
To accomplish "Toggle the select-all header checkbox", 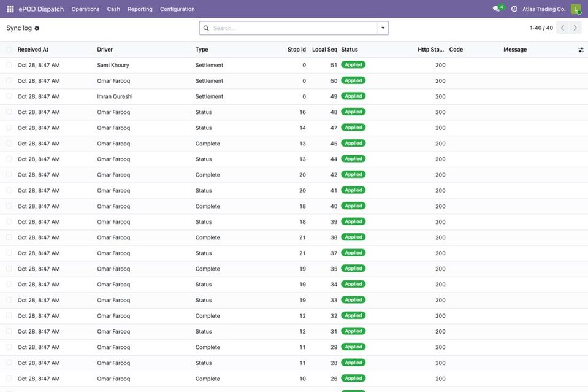I will 9,50.
